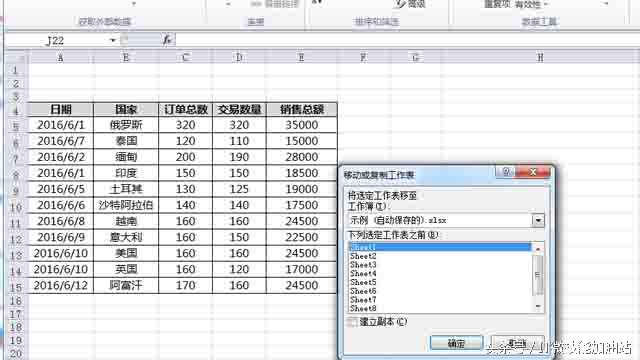Select column C header

tap(185, 58)
